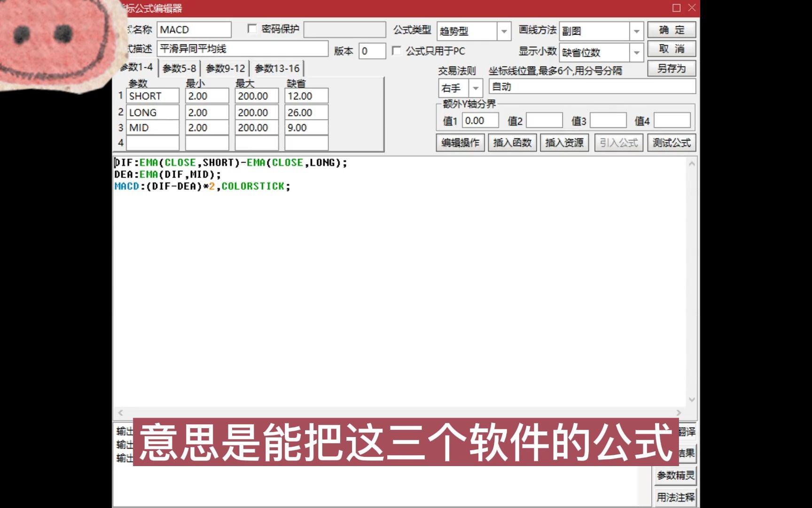Click 插入函数 to insert a function
This screenshot has width=812, height=508.
[x=512, y=143]
